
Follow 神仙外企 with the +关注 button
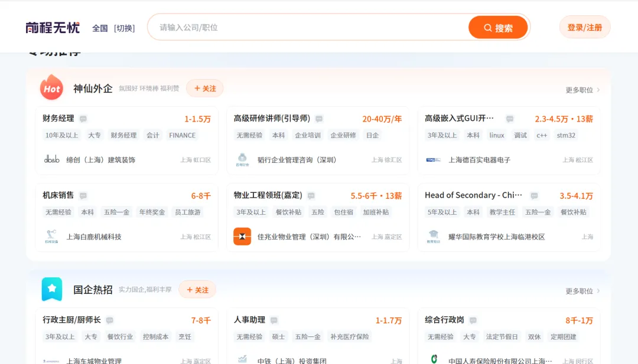coord(205,88)
